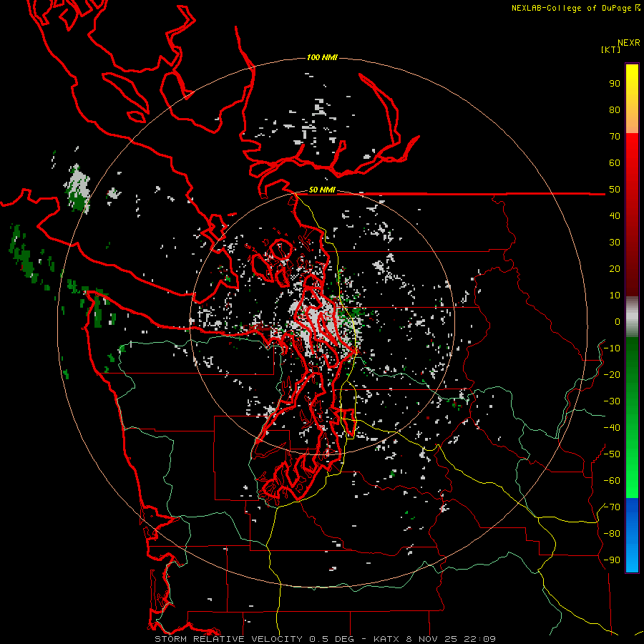Click the gray-green echo patch at far left
644x644 pixels.
point(77,187)
